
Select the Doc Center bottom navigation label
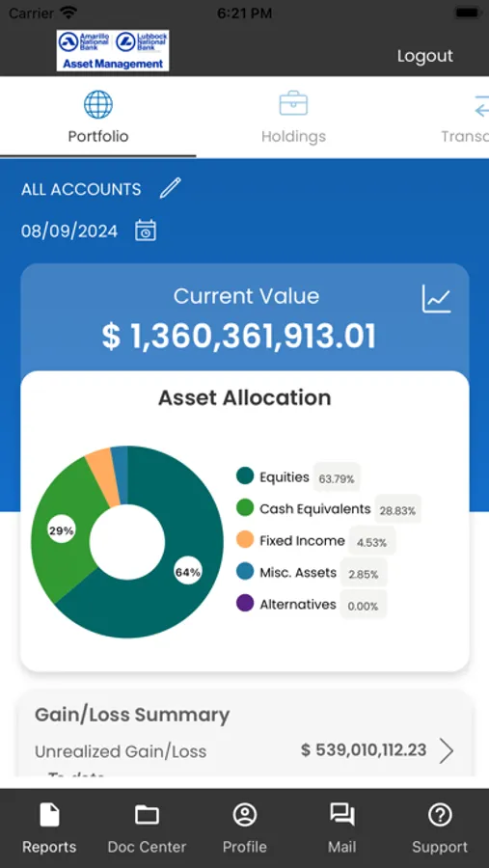click(x=147, y=847)
